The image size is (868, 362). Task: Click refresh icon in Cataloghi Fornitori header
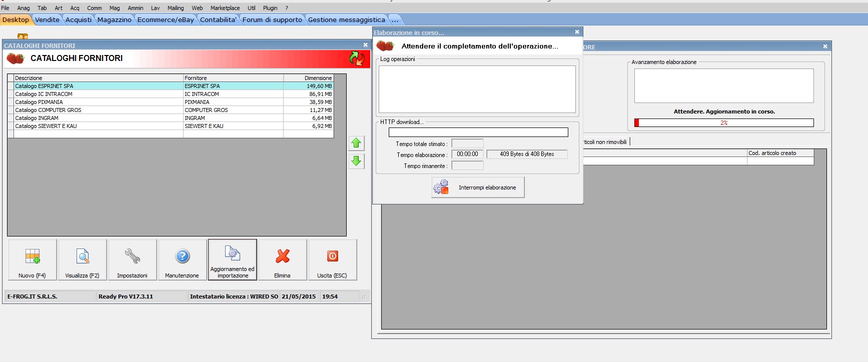pyautogui.click(x=357, y=58)
